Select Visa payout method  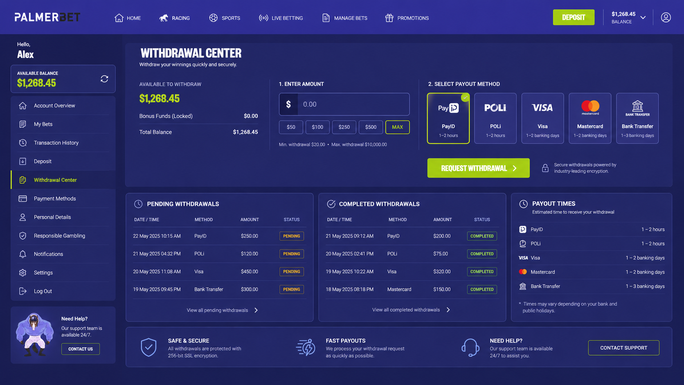point(543,118)
